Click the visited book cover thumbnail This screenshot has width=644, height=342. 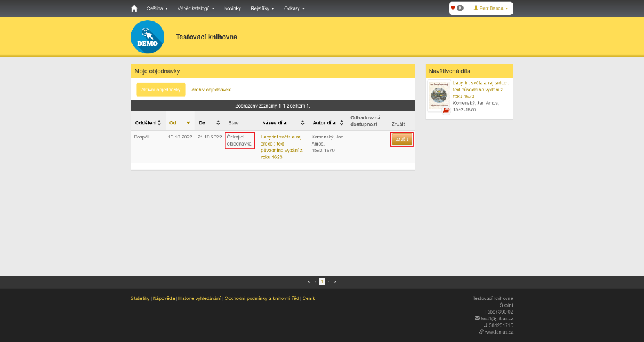pos(439,97)
